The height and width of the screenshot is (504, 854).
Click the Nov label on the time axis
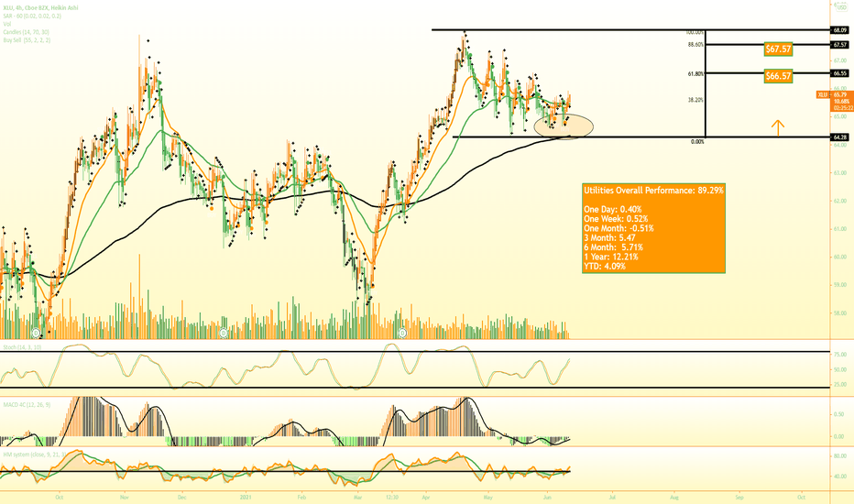tap(124, 497)
